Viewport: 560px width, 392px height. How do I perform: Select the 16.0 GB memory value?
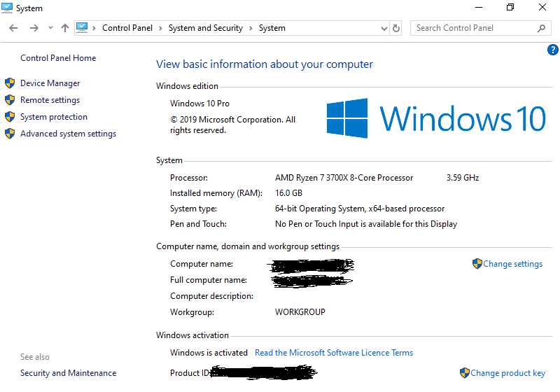(288, 193)
